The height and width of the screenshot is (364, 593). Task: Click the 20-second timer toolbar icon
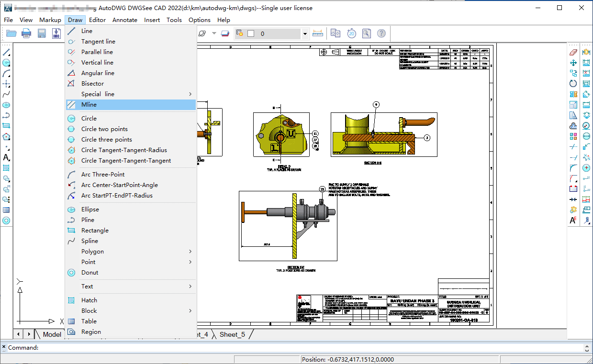point(351,33)
